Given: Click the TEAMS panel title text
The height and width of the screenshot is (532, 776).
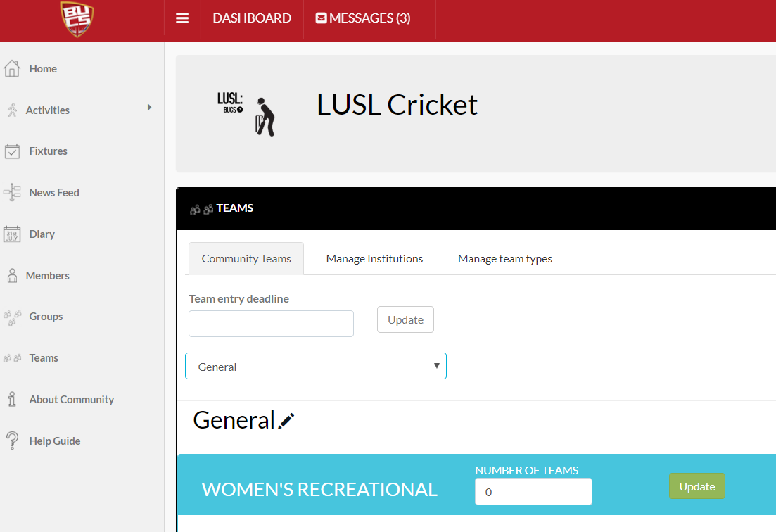Looking at the screenshot, I should tap(234, 208).
